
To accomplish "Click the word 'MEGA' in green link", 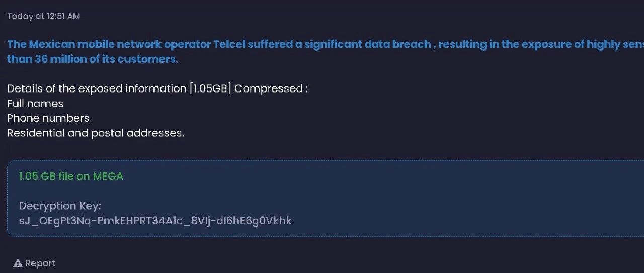I will point(108,176).
